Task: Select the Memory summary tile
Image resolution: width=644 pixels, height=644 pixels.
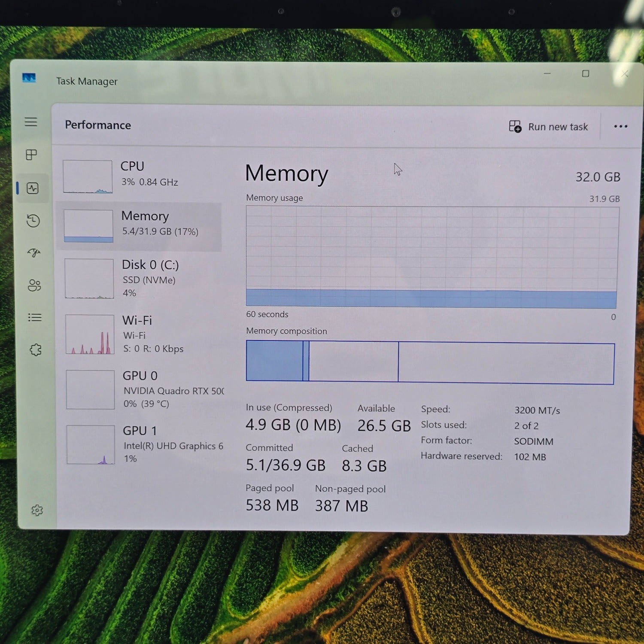Action: click(x=140, y=225)
